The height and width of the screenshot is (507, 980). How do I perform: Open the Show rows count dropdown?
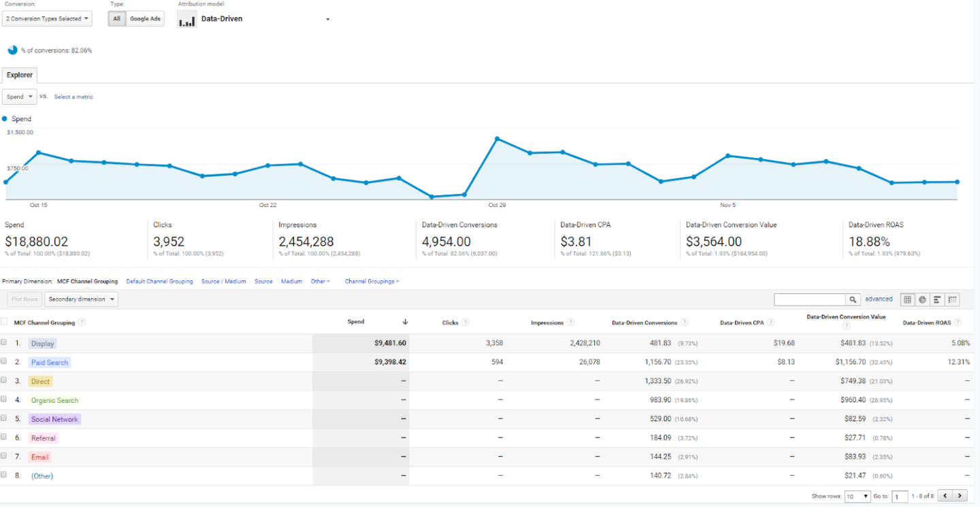(x=857, y=496)
